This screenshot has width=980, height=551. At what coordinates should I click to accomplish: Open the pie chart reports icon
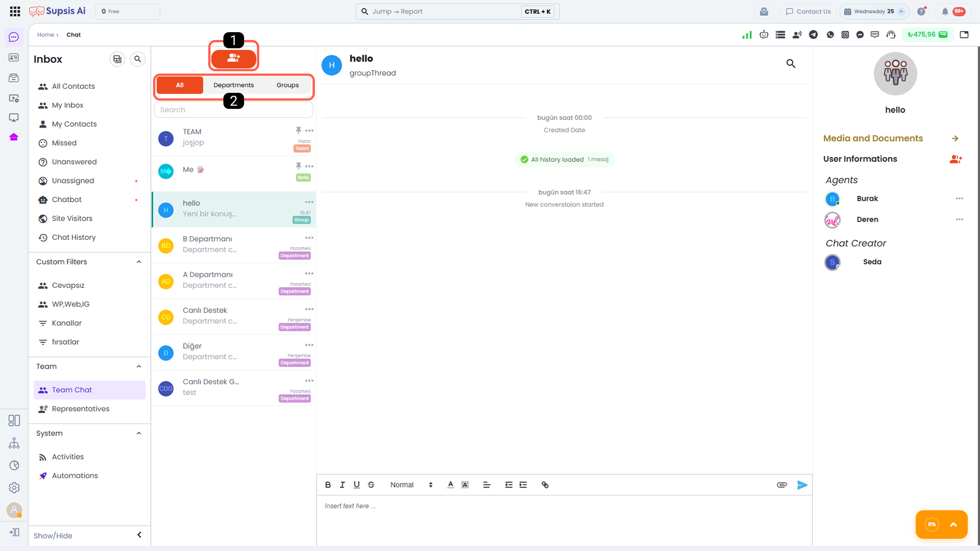14,466
